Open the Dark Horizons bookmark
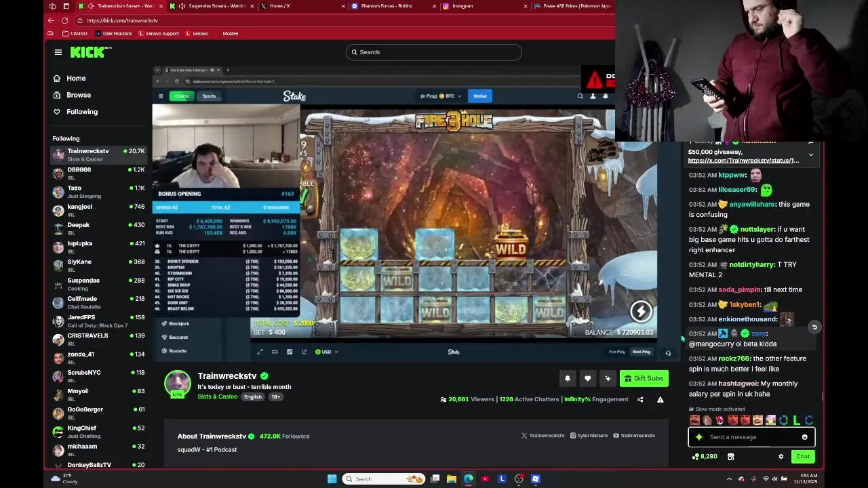This screenshot has width=868, height=488. pos(113,33)
